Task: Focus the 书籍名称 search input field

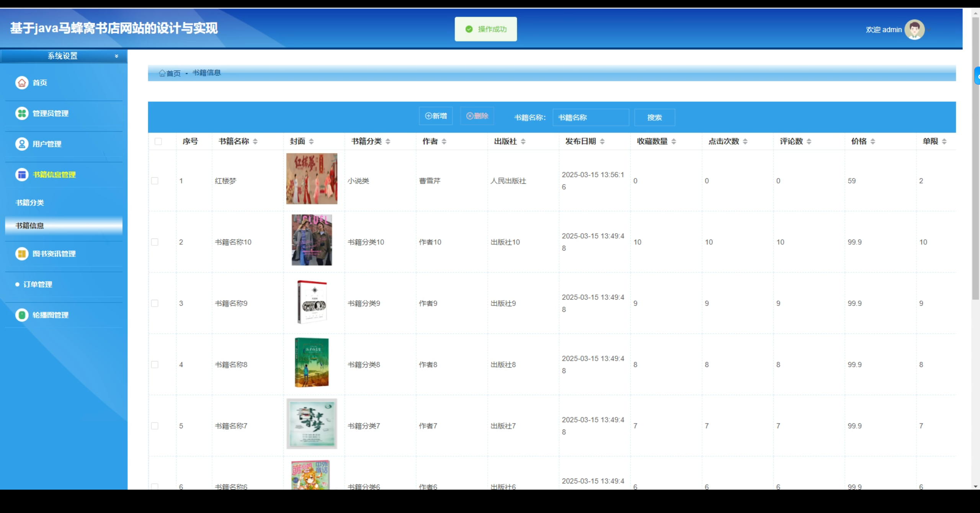Action: pos(590,118)
